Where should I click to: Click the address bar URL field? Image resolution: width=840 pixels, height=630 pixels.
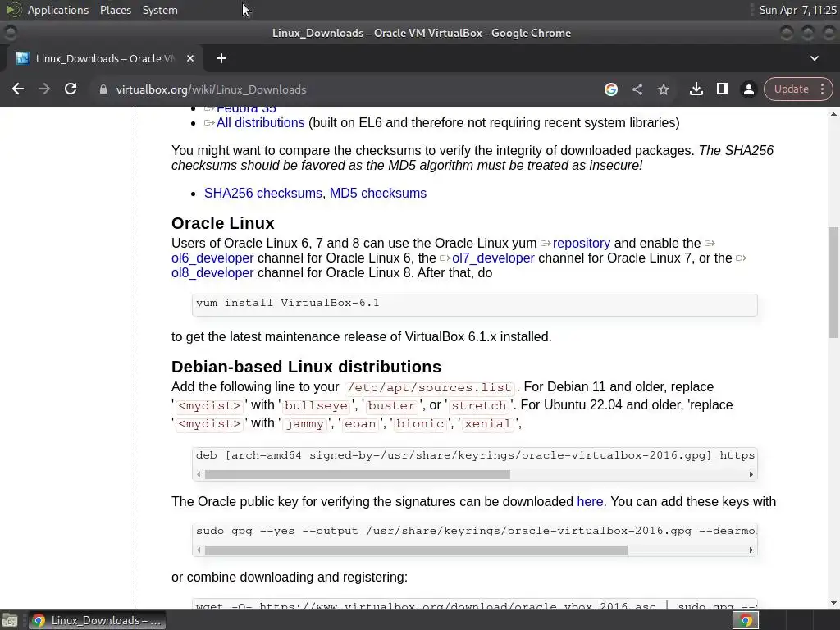pos(343,89)
